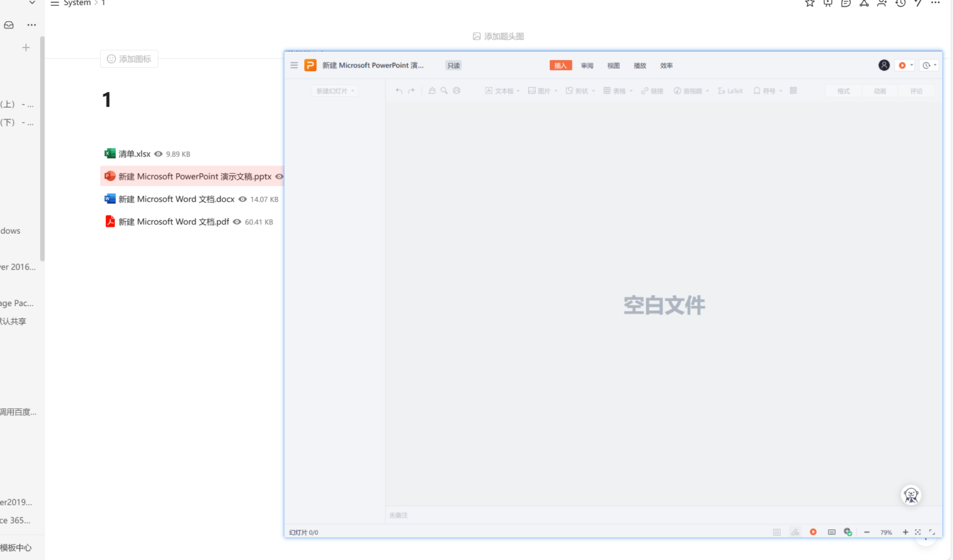Expand the 表格 table insert dropdown
The width and height of the screenshot is (953, 560).
pyautogui.click(x=631, y=91)
